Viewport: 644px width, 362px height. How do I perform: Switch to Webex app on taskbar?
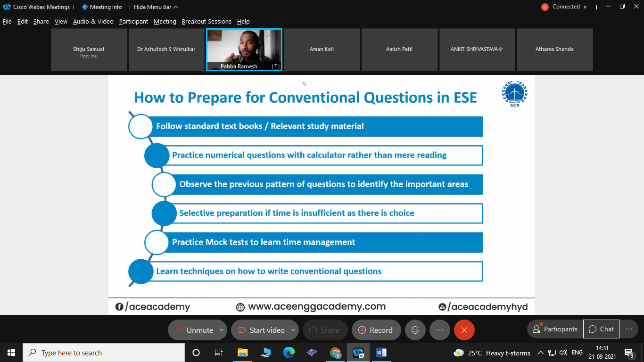[x=358, y=353]
